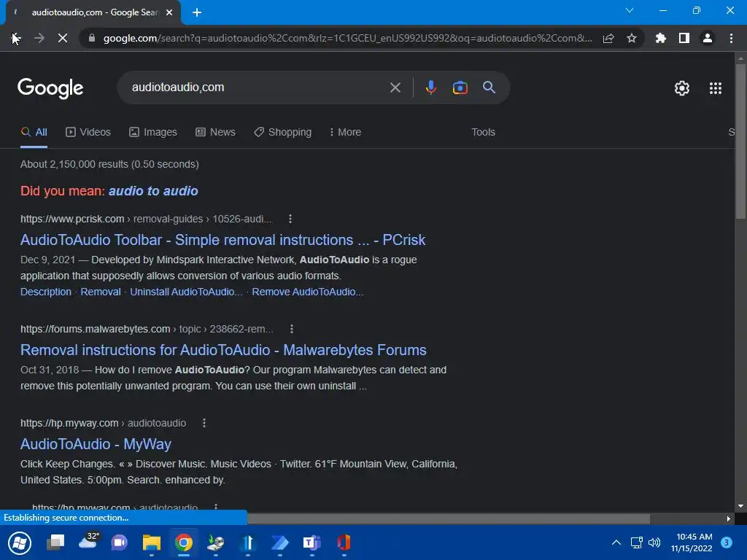Switch to the Videos tab
This screenshot has width=747, height=560.
click(88, 133)
